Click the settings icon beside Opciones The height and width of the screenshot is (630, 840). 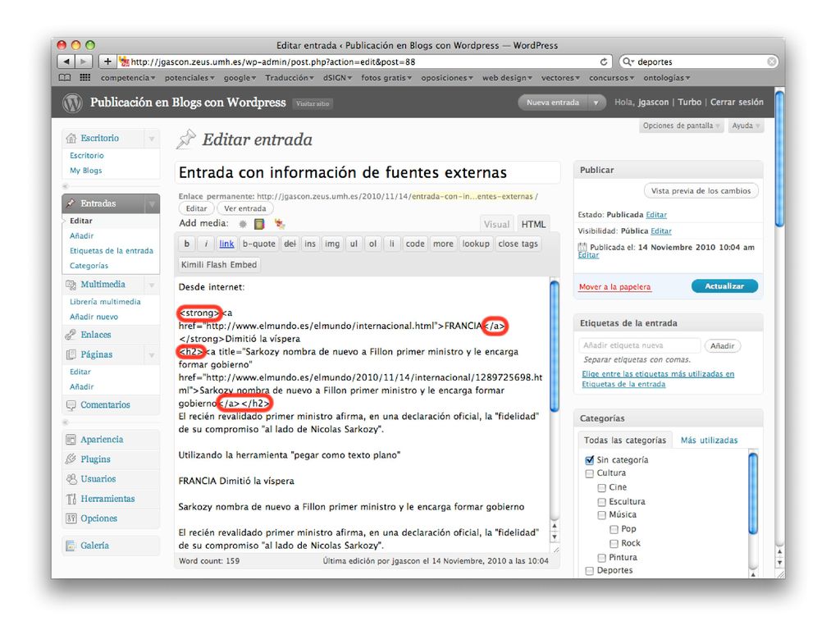tap(71, 518)
